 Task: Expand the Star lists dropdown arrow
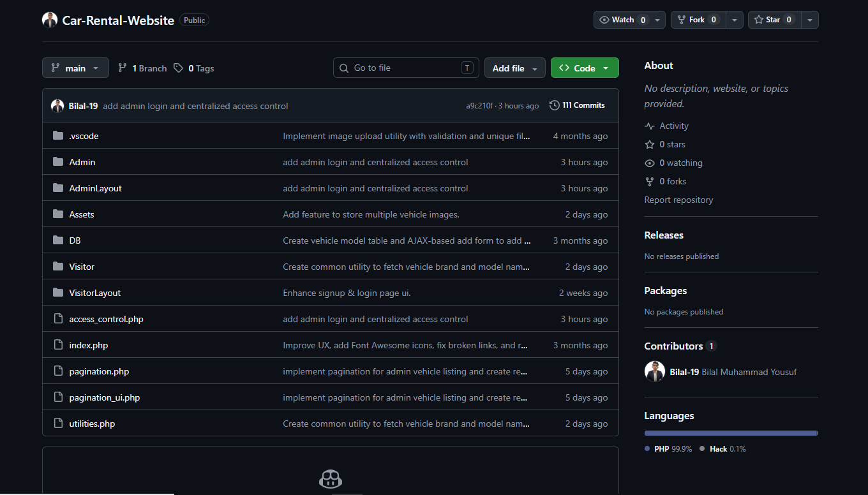tap(810, 20)
